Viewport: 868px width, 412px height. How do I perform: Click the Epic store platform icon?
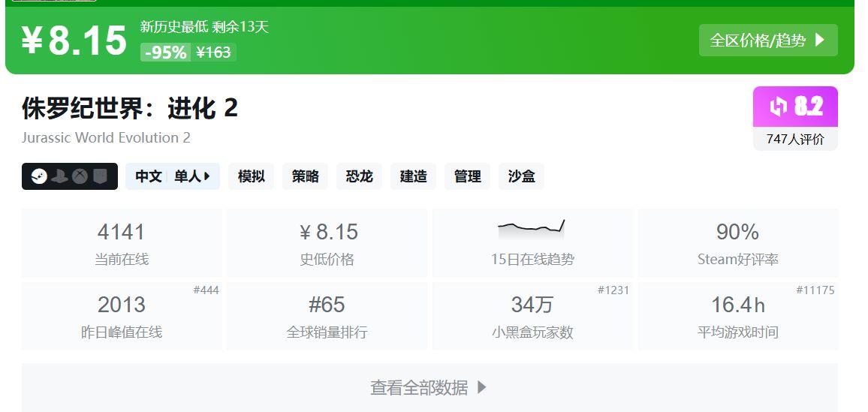(99, 176)
